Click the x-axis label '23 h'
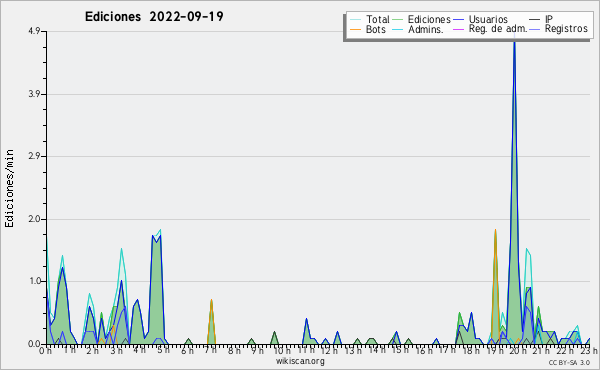600x370 pixels. tap(589, 350)
